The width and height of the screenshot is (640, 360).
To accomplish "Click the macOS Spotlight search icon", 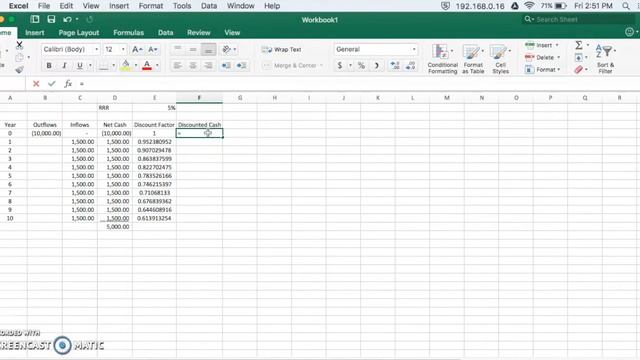I will click(626, 6).
